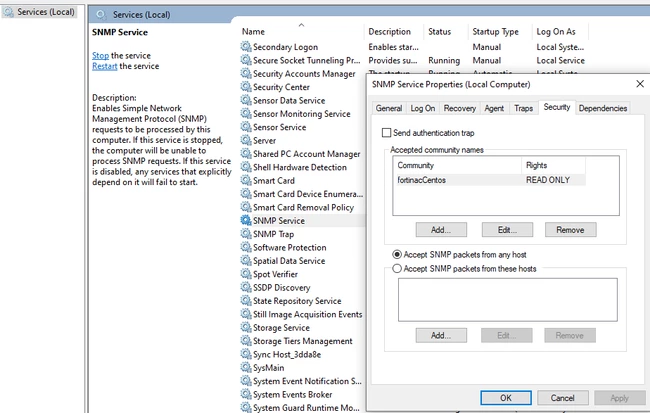Click Remove for the selected community

coord(570,230)
